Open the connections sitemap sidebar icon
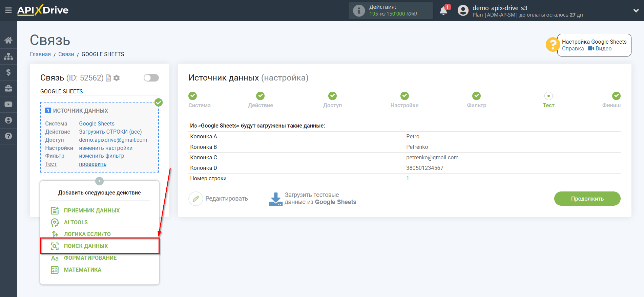Screen dimensions: 644x297 [8, 56]
